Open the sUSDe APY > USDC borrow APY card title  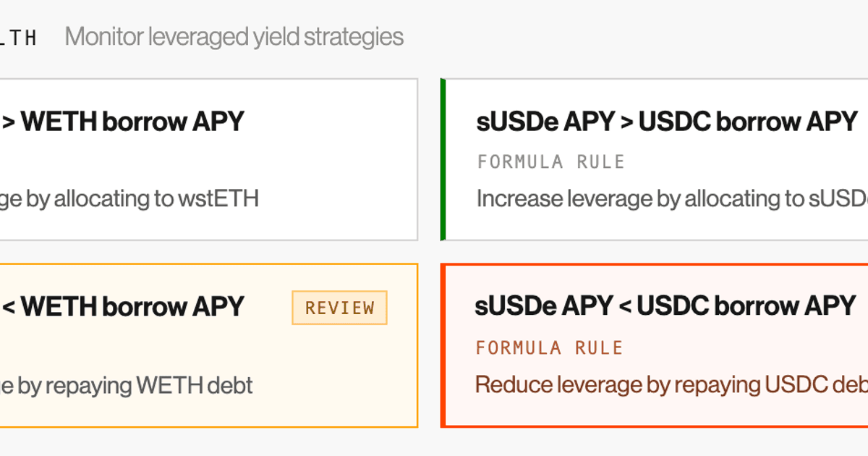pyautogui.click(x=666, y=122)
